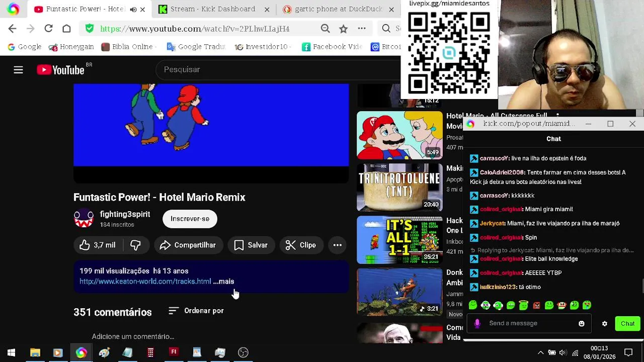Open the Facebook Video bookmark
The image size is (644, 362).
tap(332, 47)
